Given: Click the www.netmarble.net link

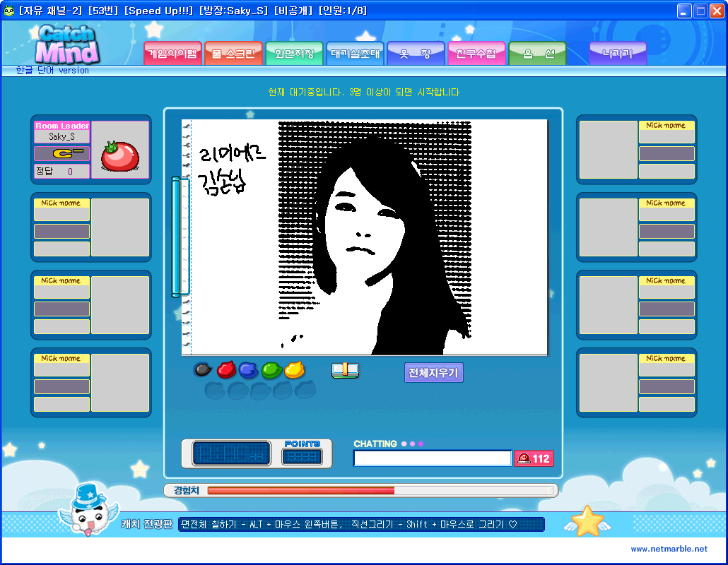Looking at the screenshot, I should click(x=669, y=549).
